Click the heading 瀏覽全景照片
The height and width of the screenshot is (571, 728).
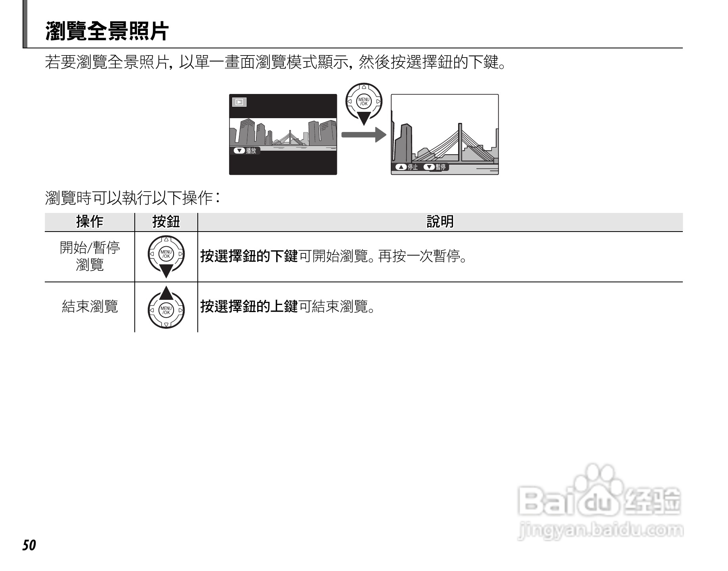click(107, 31)
